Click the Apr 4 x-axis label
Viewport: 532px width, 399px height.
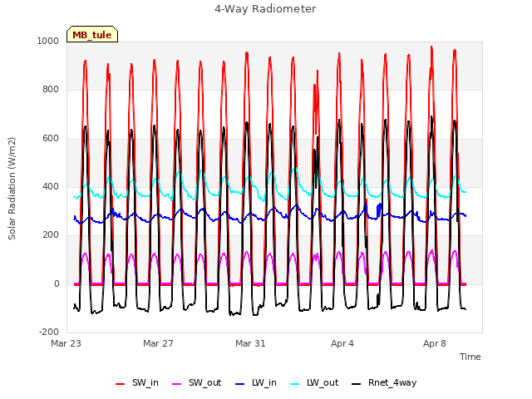point(342,343)
